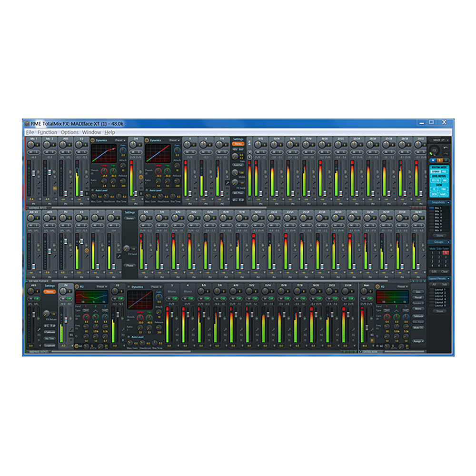476x476 pixels.
Task: Select band 3 filter type icon in PH EQ
Action: point(105,310)
